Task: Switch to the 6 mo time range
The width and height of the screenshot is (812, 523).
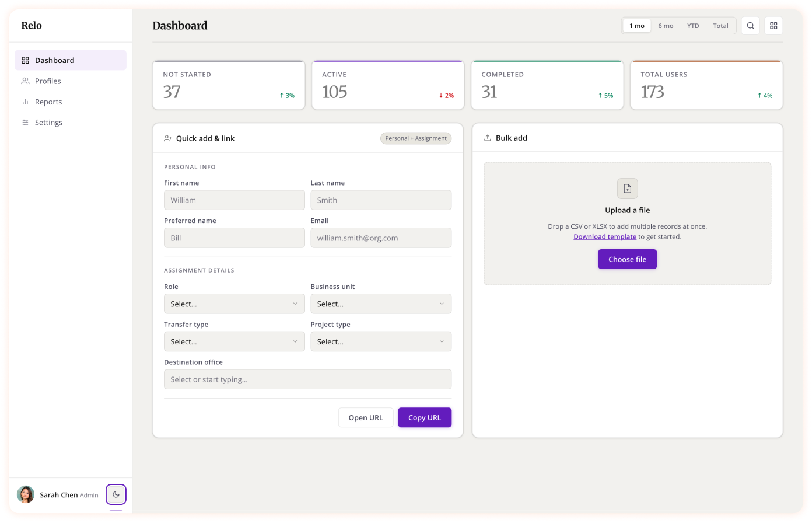Action: tap(666, 26)
